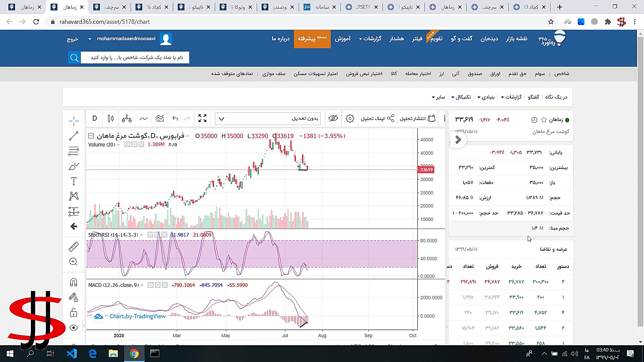Select the ruler measure tool
This screenshot has height=362, width=644.
click(73, 247)
